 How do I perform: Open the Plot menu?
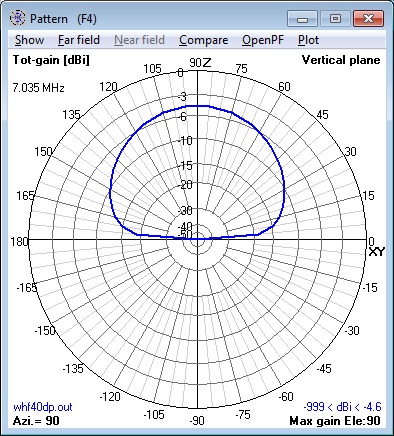point(308,40)
